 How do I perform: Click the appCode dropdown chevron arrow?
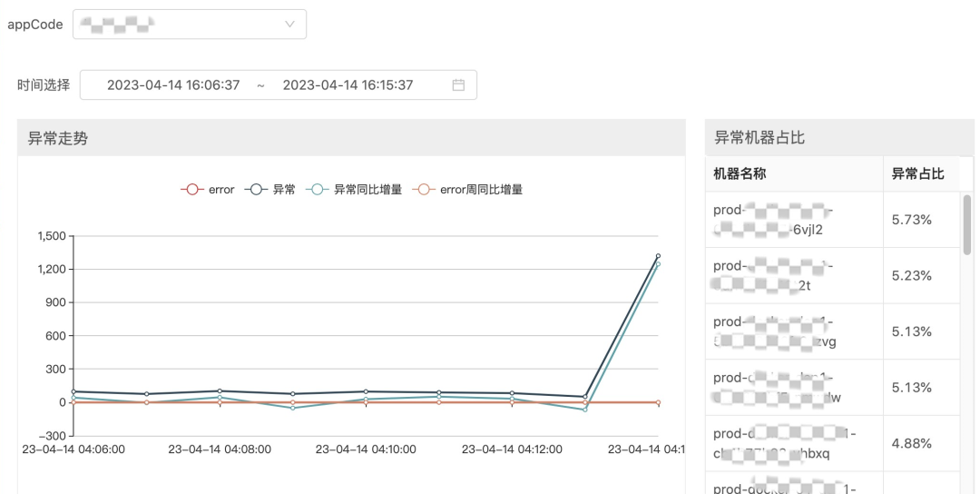click(x=289, y=25)
